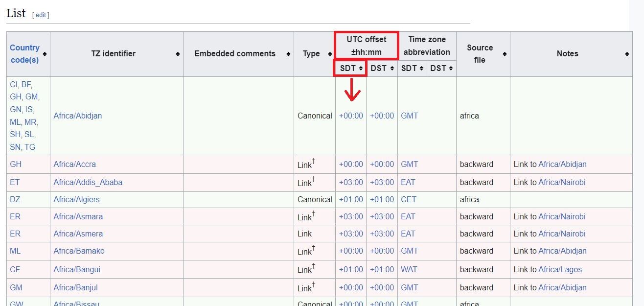Image resolution: width=644 pixels, height=306 pixels.
Task: Open the CET time zone abbreviation link
Action: coord(408,199)
